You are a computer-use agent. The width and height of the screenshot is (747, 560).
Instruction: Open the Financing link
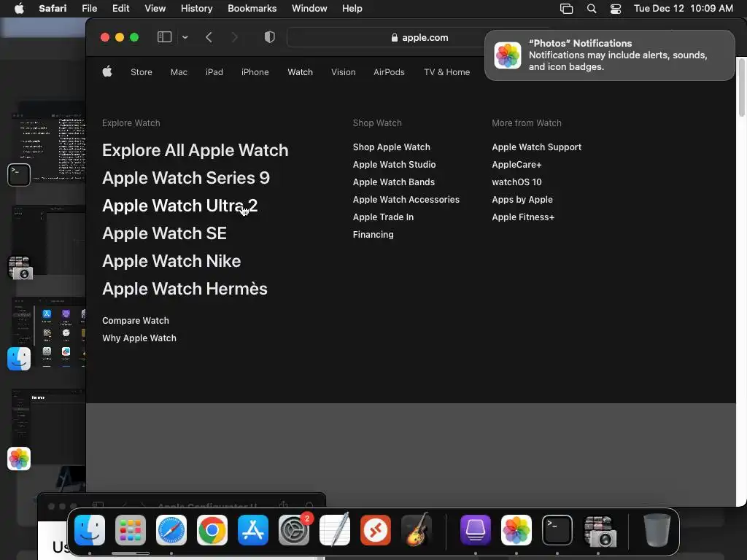[x=373, y=235]
